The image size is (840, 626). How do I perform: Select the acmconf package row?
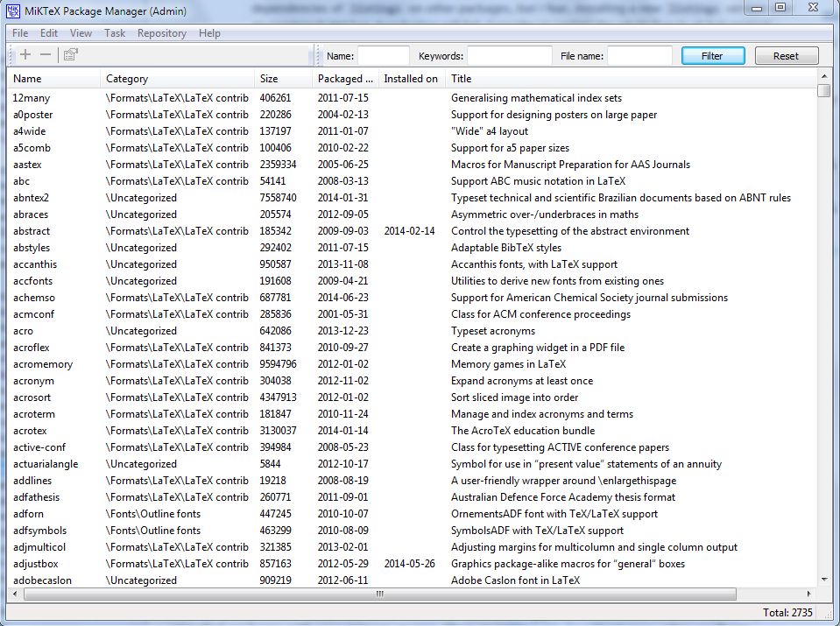coord(413,313)
